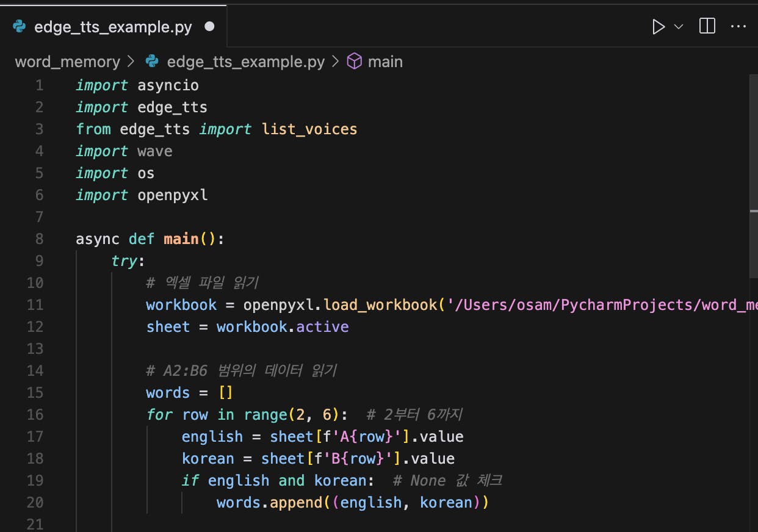
Task: Split the editor to the right
Action: [x=707, y=27]
